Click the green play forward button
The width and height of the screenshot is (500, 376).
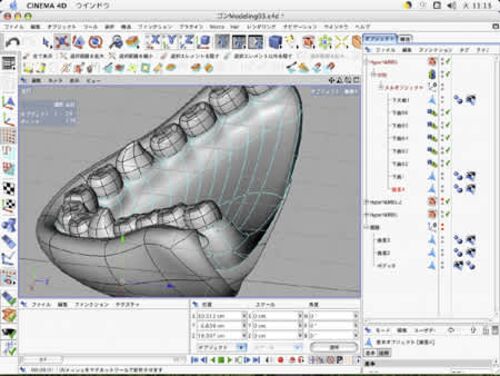tap(229, 360)
